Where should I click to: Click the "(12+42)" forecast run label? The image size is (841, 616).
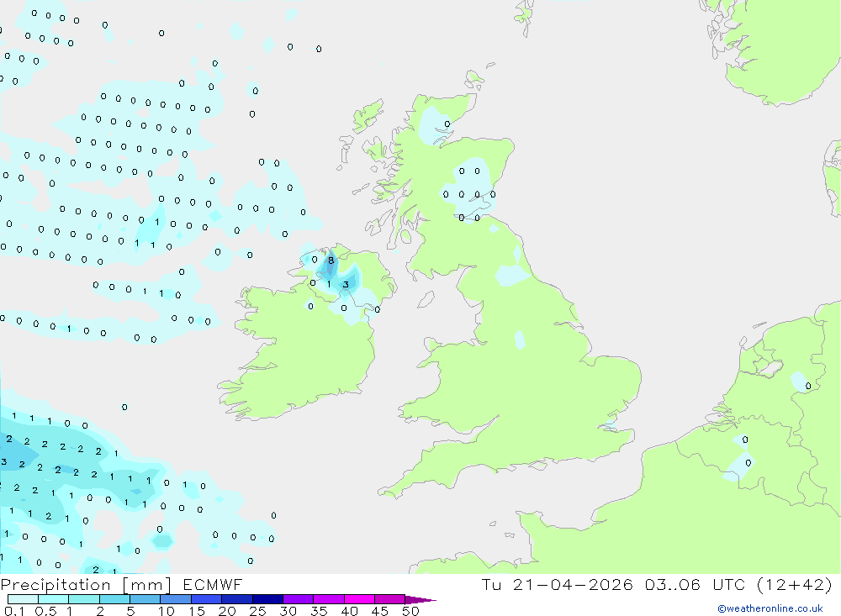click(795, 584)
